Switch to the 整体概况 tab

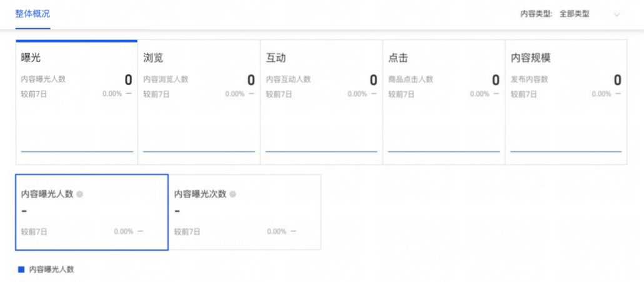point(33,14)
